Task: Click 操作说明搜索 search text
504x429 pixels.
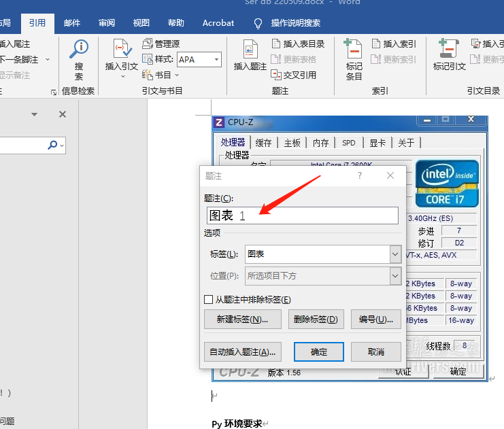Action: [295, 23]
